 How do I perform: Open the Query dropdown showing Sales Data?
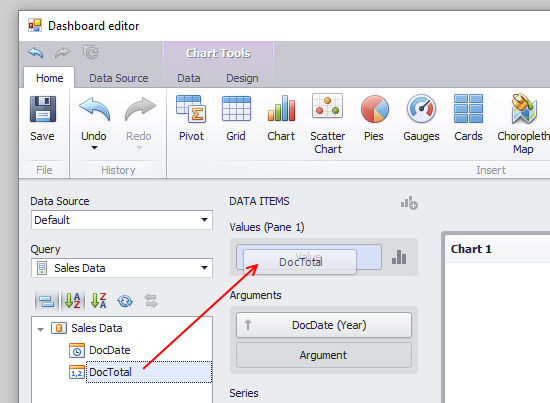pos(122,268)
